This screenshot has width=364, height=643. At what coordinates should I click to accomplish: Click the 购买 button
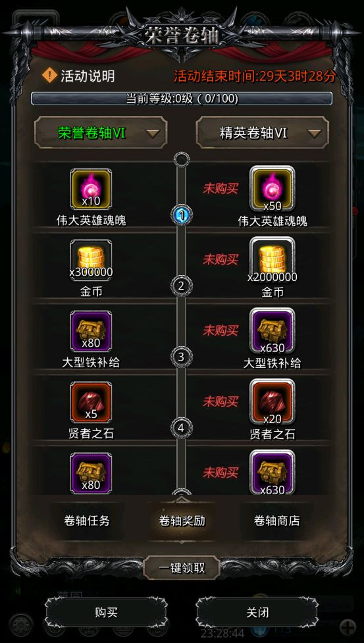pos(106,612)
